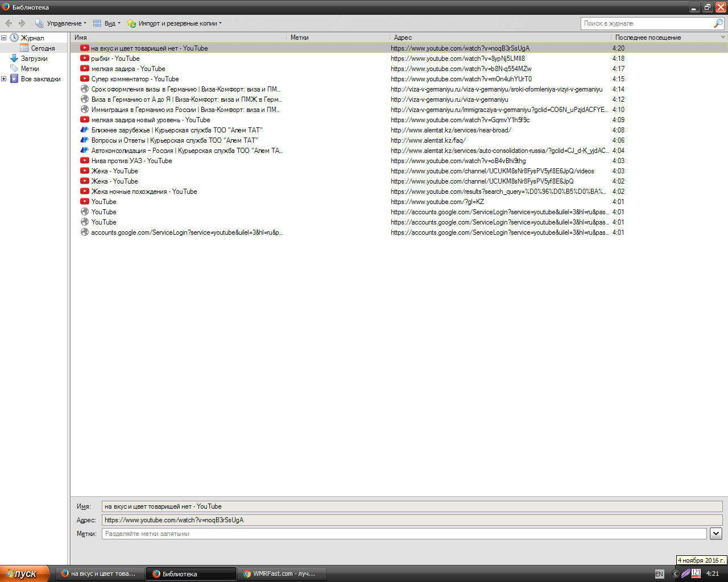Viewport: 728px width, 582px height.
Task: Click the Все закладки star icon
Action: [x=14, y=79]
